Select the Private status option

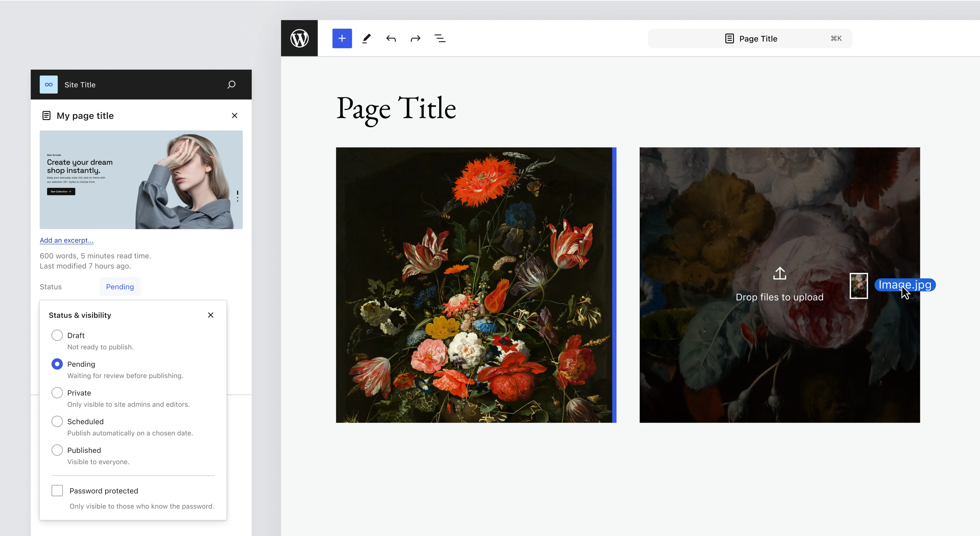point(57,393)
